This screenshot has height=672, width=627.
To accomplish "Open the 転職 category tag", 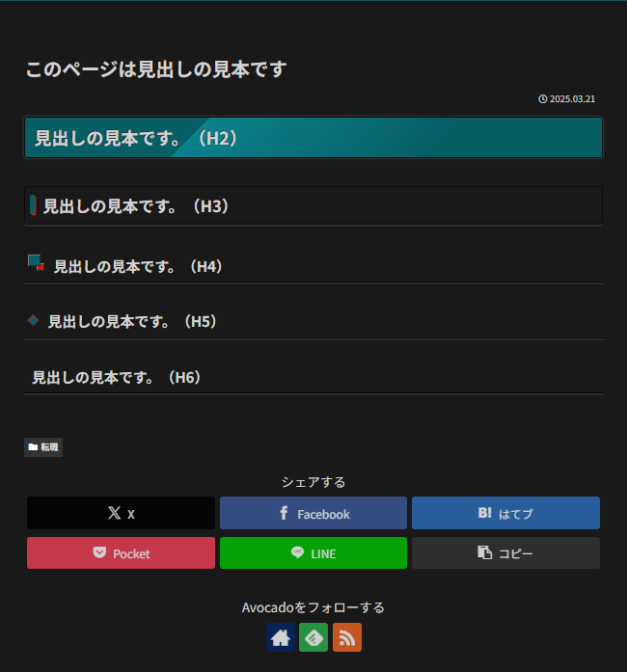I will pyautogui.click(x=43, y=447).
